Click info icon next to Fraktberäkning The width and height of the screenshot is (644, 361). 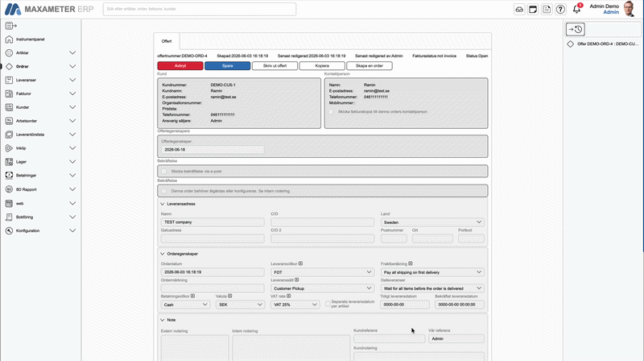(x=411, y=263)
